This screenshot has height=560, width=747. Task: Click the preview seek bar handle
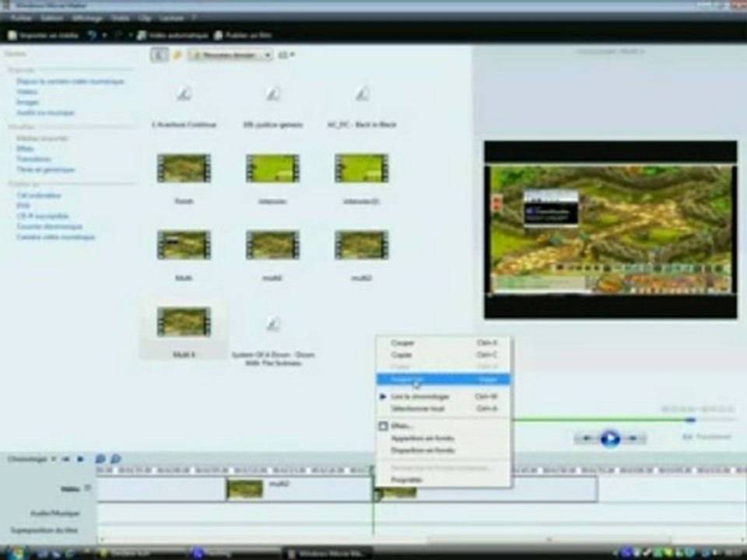(691, 420)
